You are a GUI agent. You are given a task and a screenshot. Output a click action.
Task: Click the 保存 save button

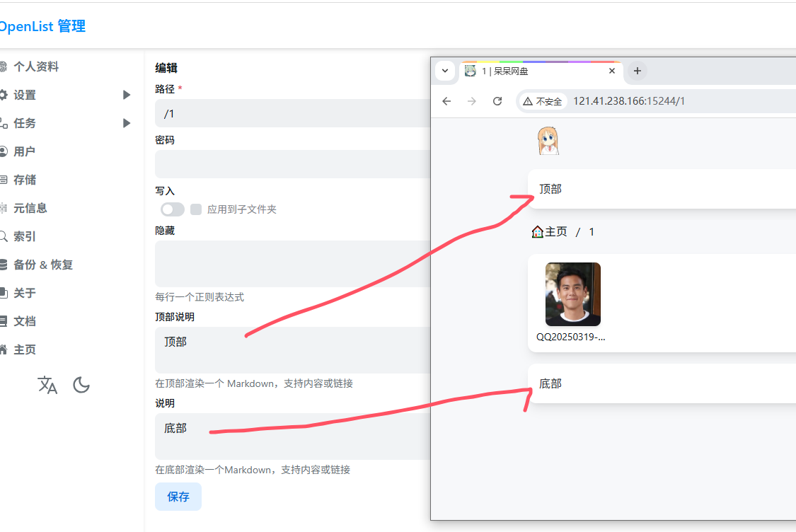tap(178, 497)
